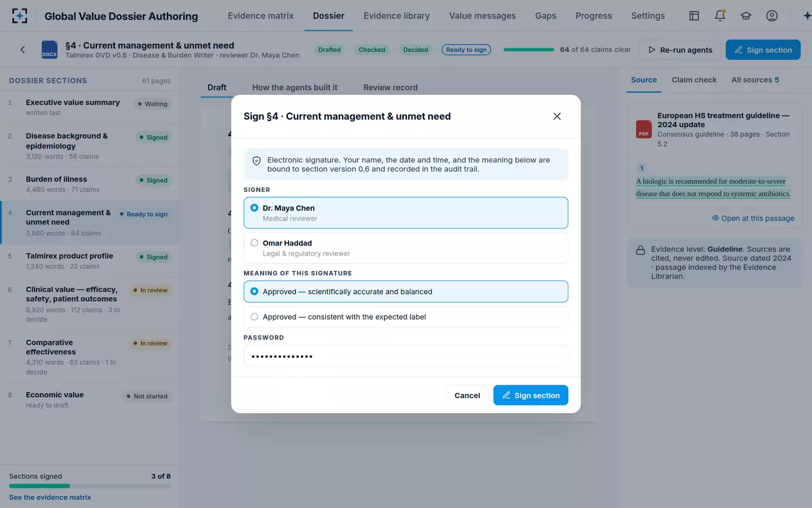Open Settings in top navigation
This screenshot has height=508, width=812.
click(x=648, y=16)
